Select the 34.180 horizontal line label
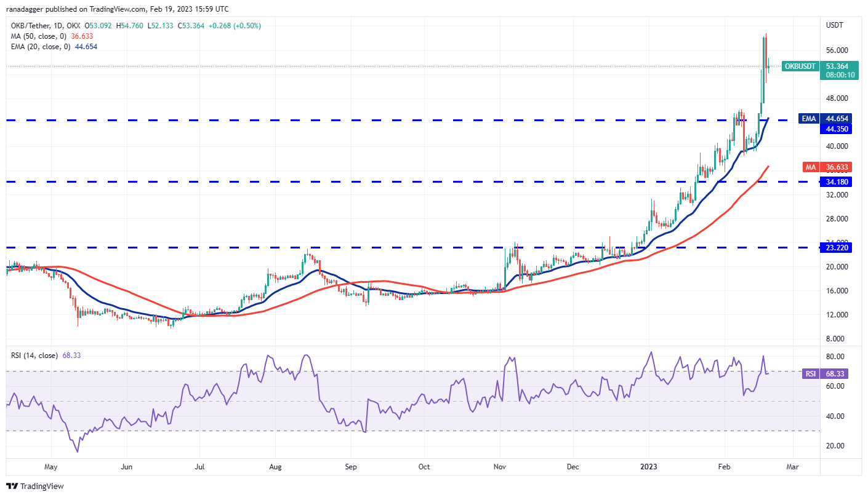 click(835, 181)
